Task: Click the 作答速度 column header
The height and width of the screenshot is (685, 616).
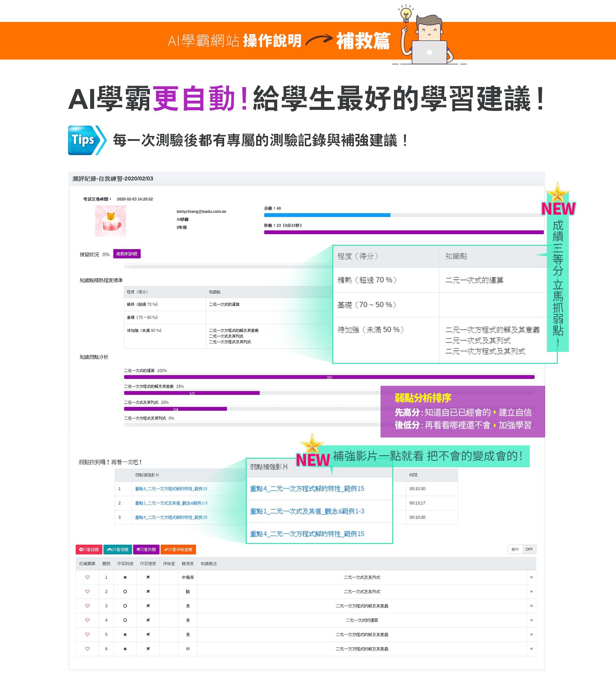Action: [x=148, y=564]
